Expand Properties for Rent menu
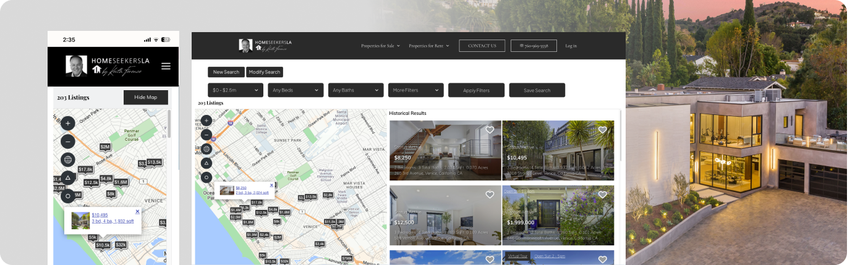 (x=428, y=46)
